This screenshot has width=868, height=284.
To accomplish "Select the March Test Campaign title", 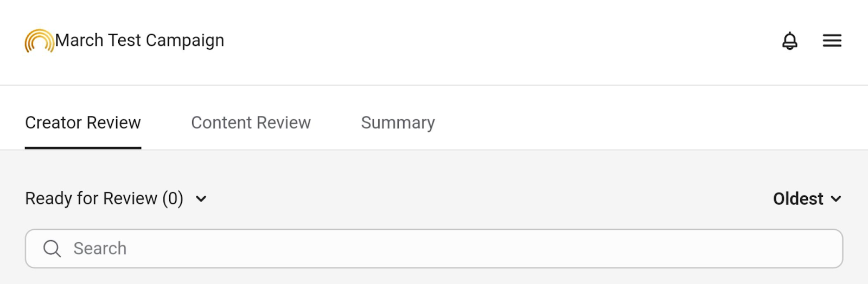I will [x=139, y=41].
